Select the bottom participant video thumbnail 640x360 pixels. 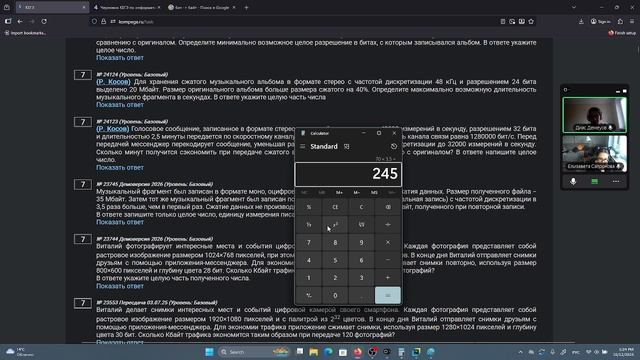594,153
